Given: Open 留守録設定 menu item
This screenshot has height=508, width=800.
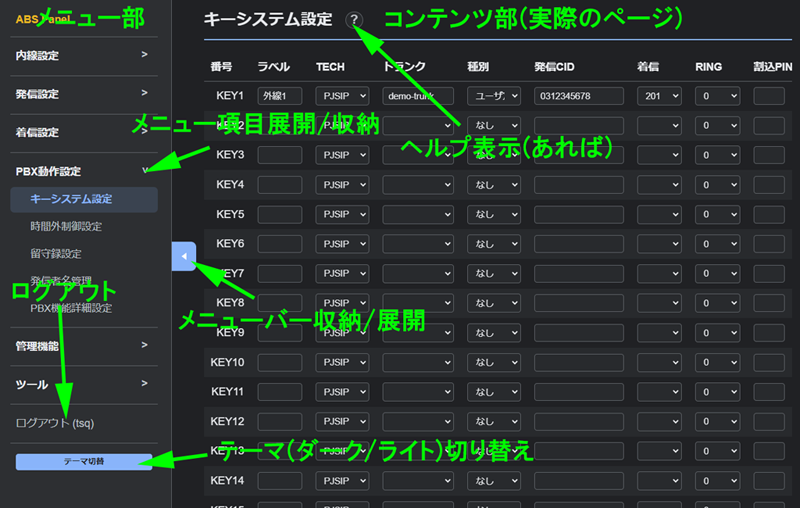Looking at the screenshot, I should pyautogui.click(x=56, y=253).
